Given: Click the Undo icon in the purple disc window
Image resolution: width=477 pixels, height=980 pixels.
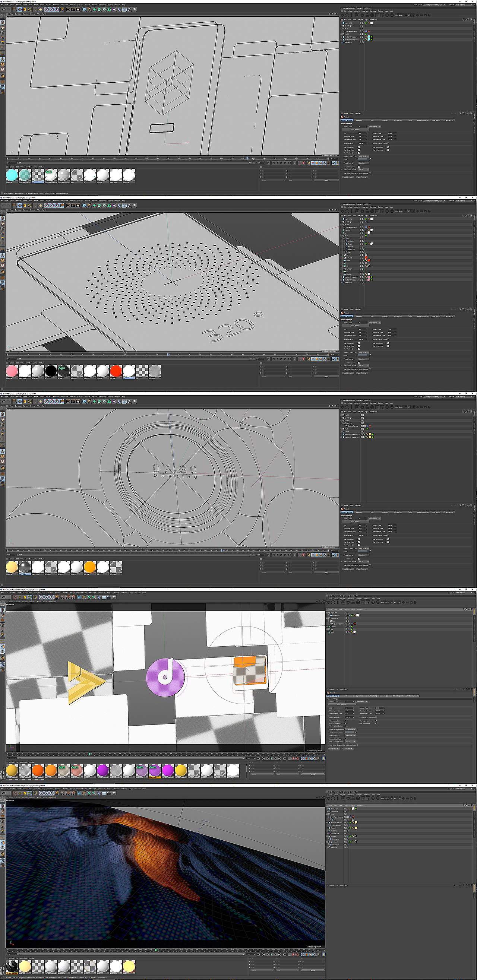Looking at the screenshot, I should (4, 597).
